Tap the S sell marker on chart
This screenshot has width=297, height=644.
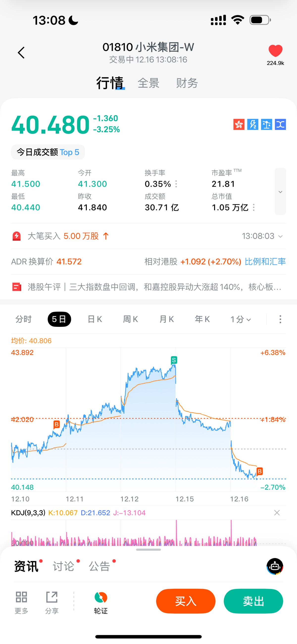(174, 360)
